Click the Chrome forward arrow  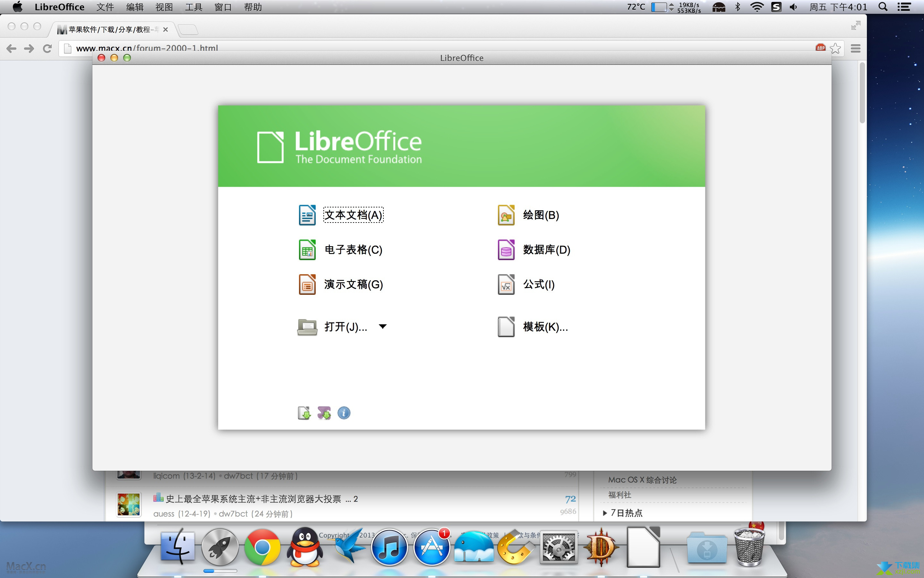(x=29, y=48)
